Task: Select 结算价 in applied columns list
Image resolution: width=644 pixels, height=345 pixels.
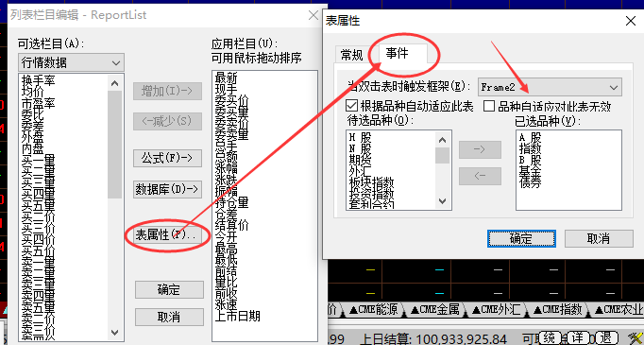Action: click(231, 226)
